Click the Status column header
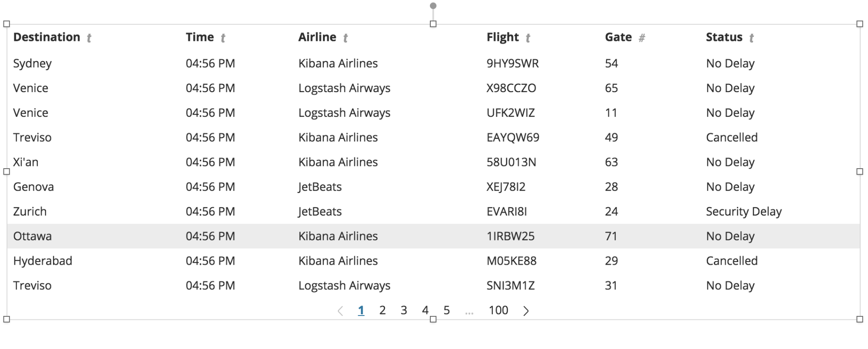868x349 pixels. [x=724, y=37]
